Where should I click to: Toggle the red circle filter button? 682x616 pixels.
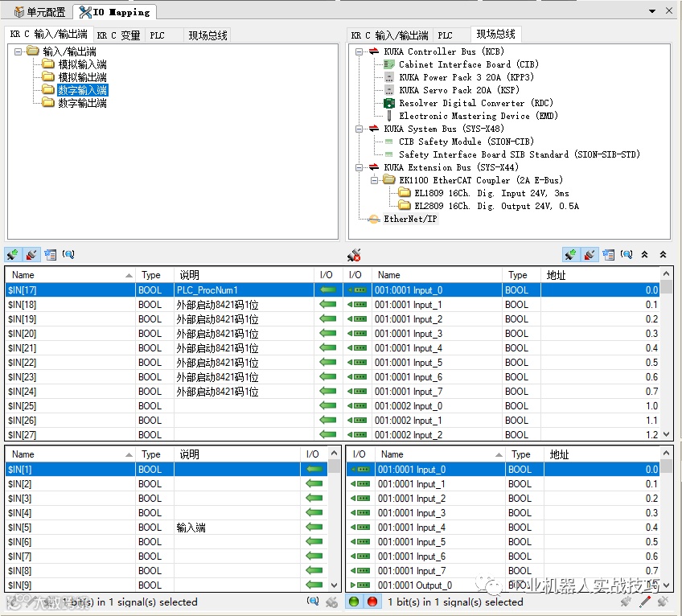click(372, 602)
